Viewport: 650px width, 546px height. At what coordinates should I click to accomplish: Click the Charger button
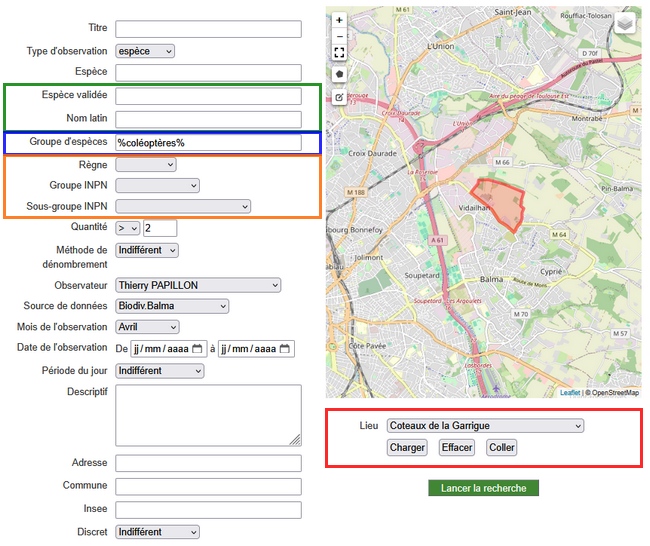click(x=407, y=448)
